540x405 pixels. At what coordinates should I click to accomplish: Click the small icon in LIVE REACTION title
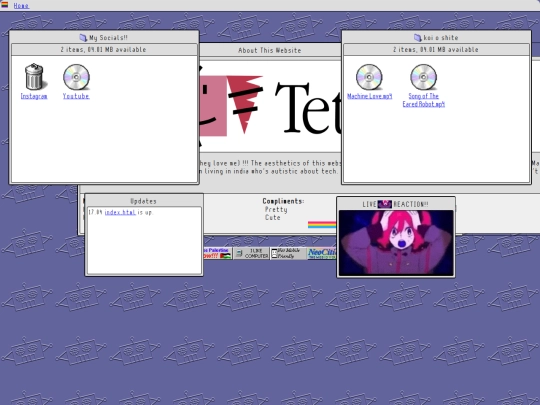[x=385, y=204]
